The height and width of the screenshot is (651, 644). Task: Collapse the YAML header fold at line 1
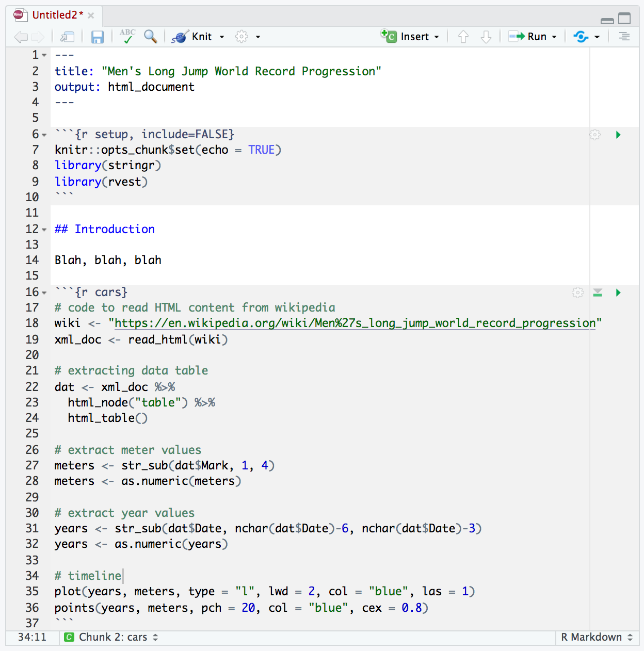(44, 55)
